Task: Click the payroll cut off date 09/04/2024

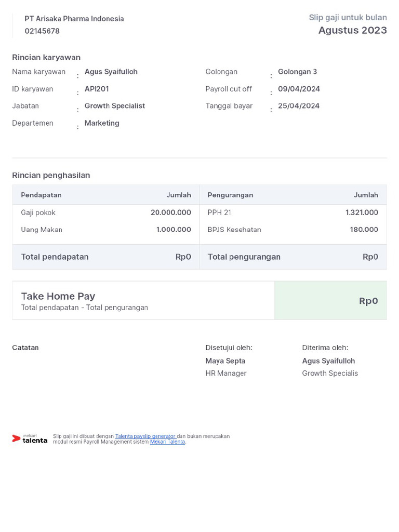Action: tap(299, 89)
